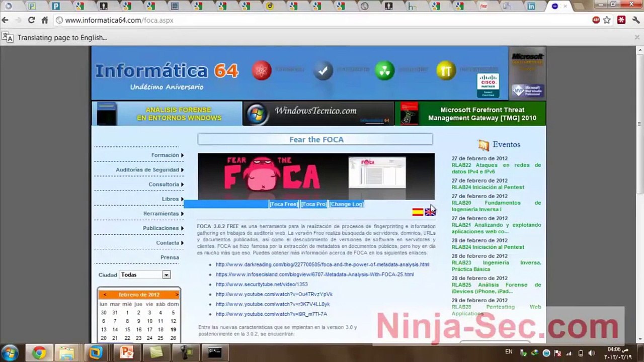The image size is (644, 362).
Task: Select day 19 in the febrero calendar
Action: (173, 330)
